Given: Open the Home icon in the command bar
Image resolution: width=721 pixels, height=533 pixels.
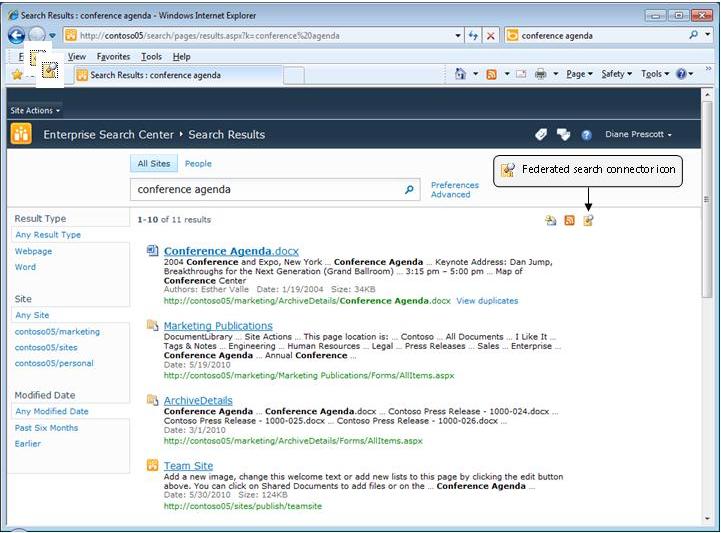Looking at the screenshot, I should (460, 74).
